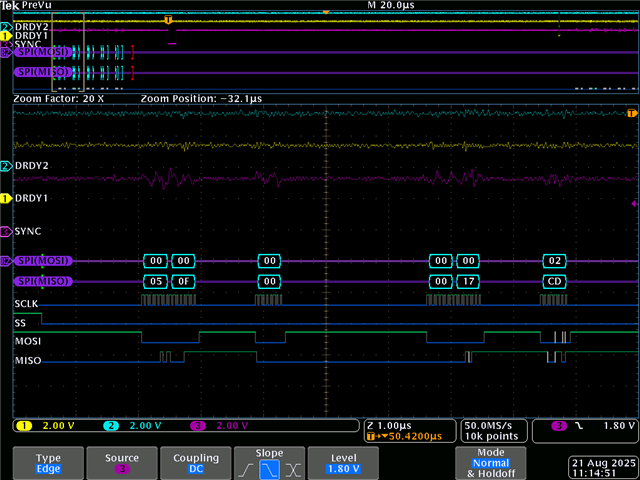Click channel 1 DRDY1 marker badge
The height and width of the screenshot is (480, 640).
(x=5, y=198)
